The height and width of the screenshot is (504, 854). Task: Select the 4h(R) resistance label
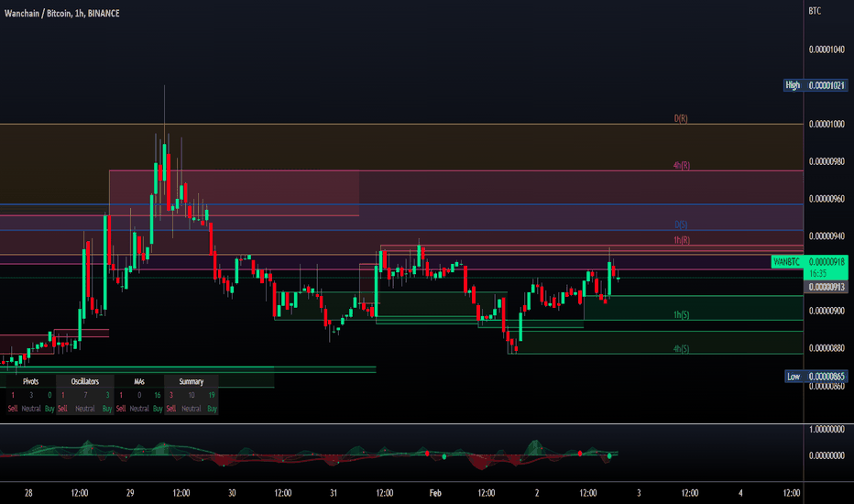(x=682, y=165)
